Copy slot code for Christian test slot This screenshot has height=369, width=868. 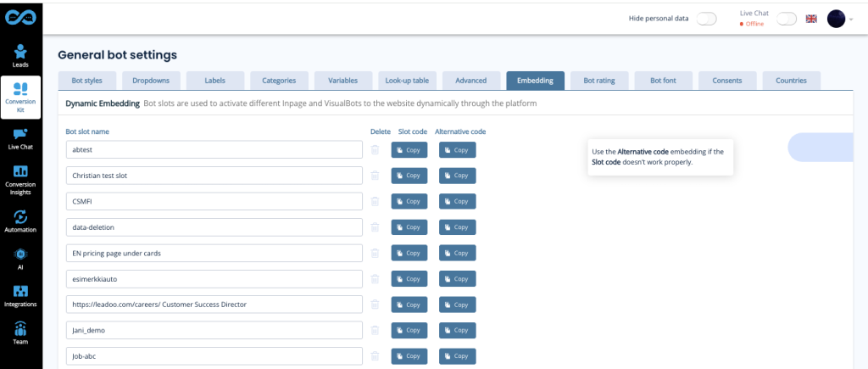(409, 176)
